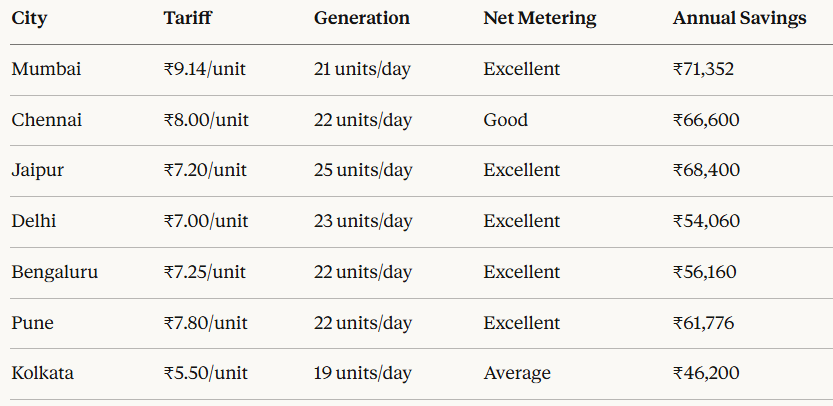Click the ₹61,776 savings amount for Pune
This screenshot has width=833, height=406.
pyautogui.click(x=703, y=323)
